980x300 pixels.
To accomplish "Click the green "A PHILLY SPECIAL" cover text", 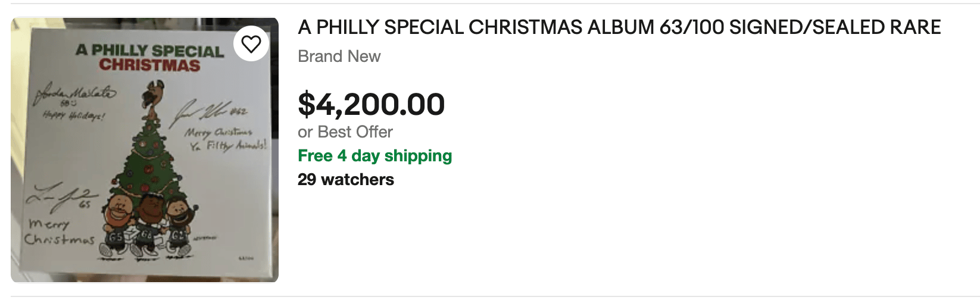I will tap(149, 50).
